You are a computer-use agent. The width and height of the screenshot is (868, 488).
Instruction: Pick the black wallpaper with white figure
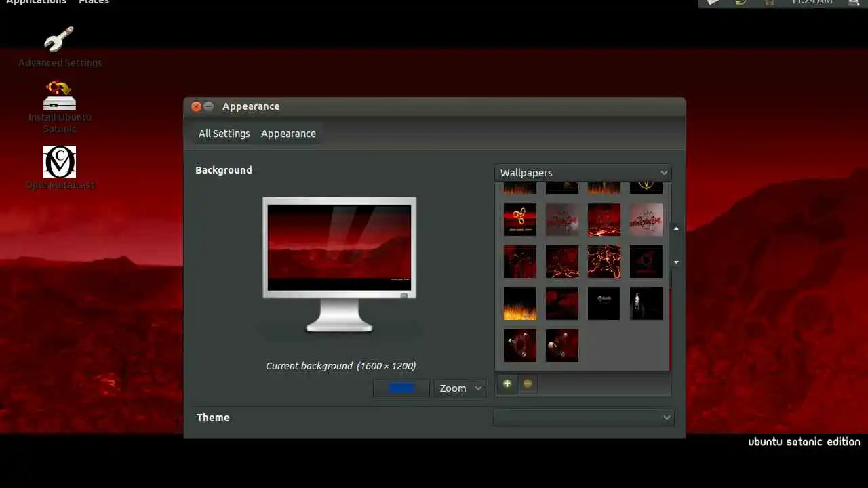click(x=646, y=304)
